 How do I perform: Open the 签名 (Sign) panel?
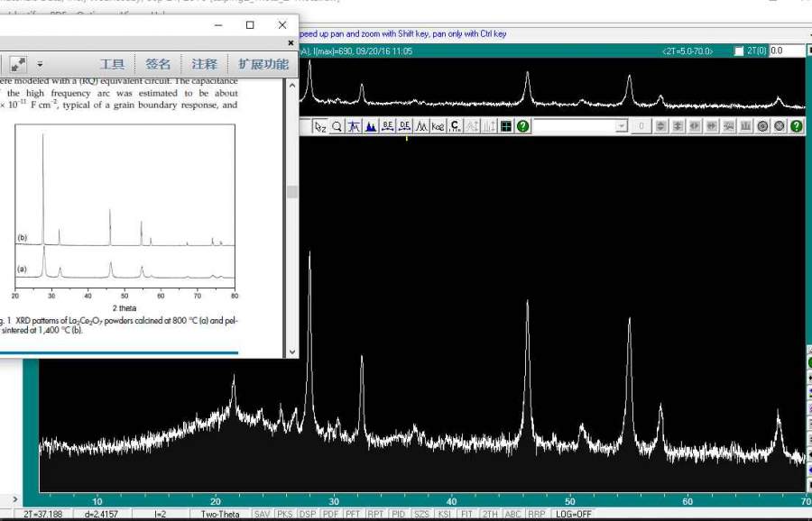pyautogui.click(x=158, y=64)
